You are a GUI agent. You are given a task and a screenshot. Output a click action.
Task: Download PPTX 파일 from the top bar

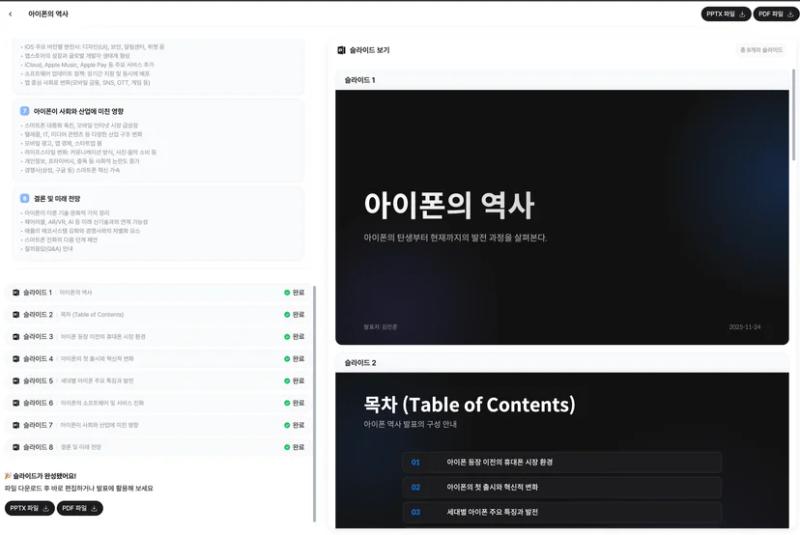click(x=726, y=14)
